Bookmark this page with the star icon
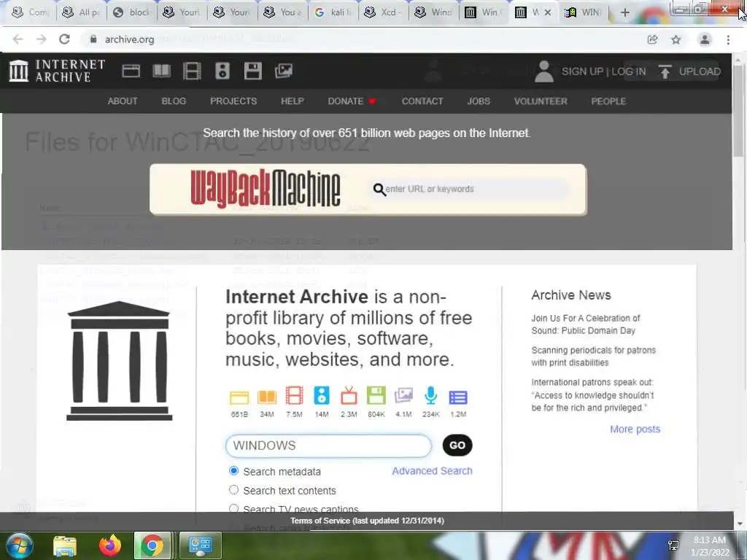The image size is (747, 560). point(676,39)
